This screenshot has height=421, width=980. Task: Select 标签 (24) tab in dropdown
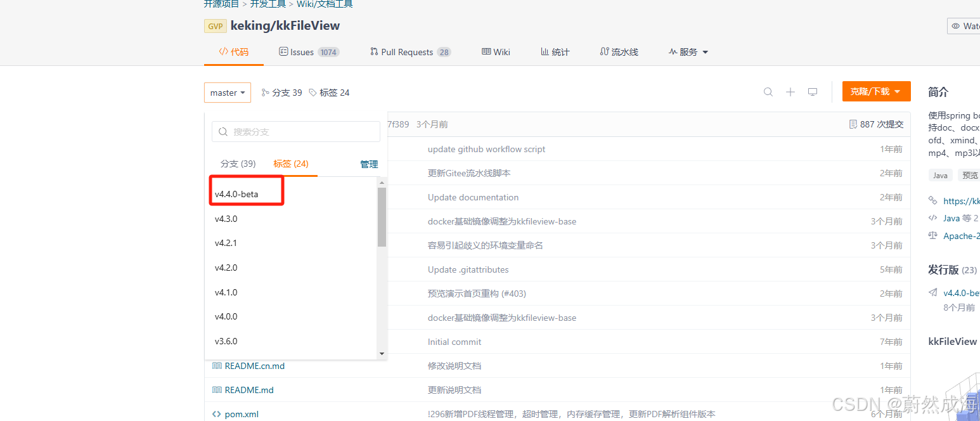coord(291,164)
